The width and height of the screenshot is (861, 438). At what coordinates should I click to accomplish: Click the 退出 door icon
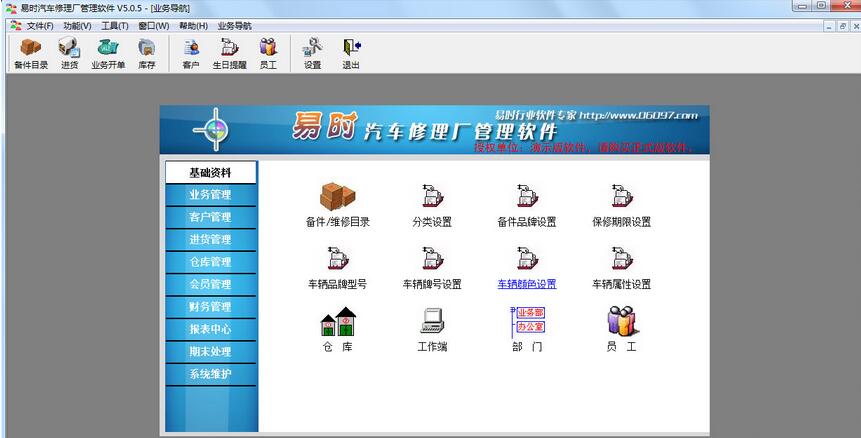[x=351, y=48]
